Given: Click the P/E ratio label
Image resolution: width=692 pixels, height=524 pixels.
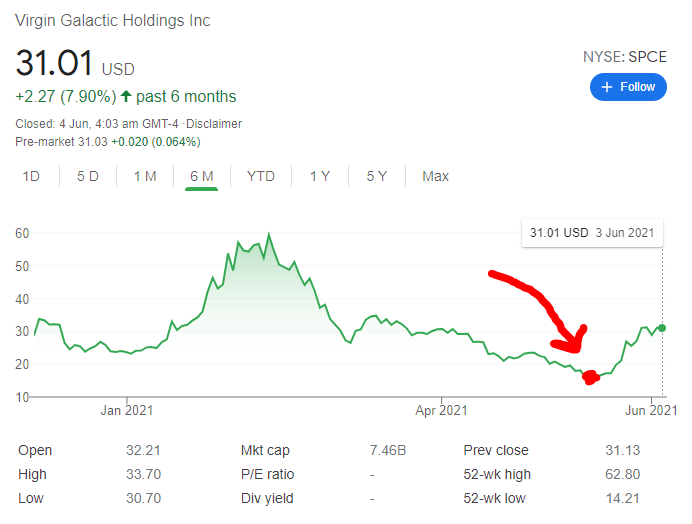Looking at the screenshot, I should coord(267,474).
